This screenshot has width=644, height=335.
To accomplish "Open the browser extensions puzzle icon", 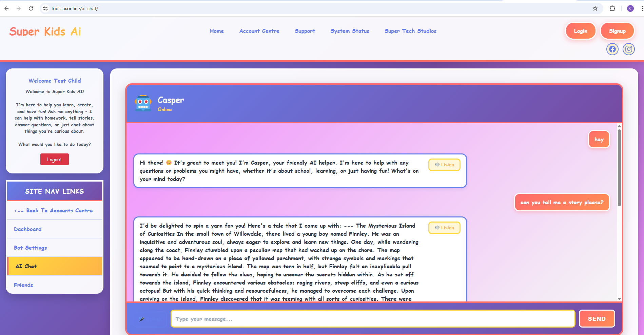I will pos(612,8).
